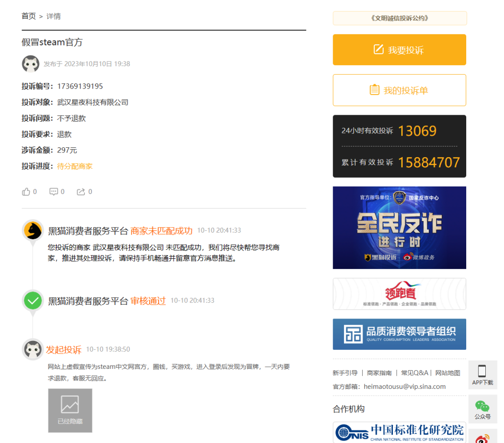Click the 审核通过 status text

point(148,301)
